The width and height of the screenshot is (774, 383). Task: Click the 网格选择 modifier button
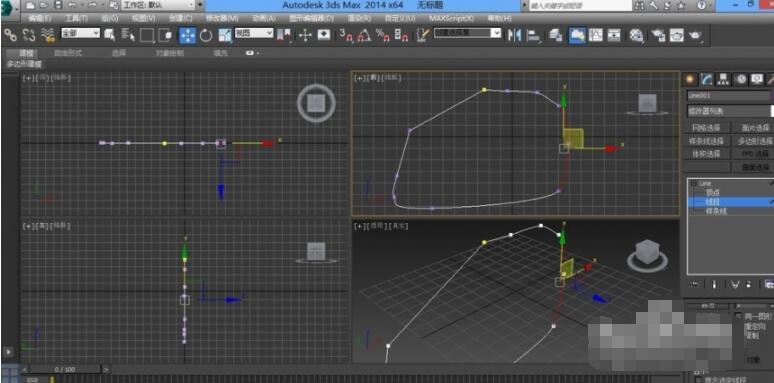pos(706,128)
